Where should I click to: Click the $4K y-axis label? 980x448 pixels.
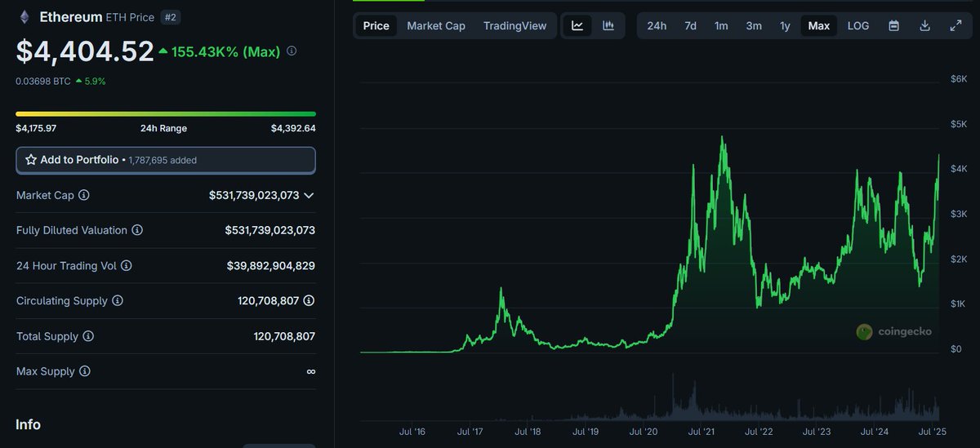point(958,168)
